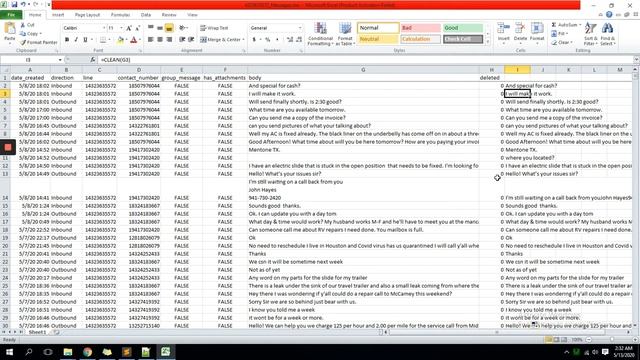Switch to the View tab
Image resolution: width=640 pixels, height=360 pixels.
(192, 15)
